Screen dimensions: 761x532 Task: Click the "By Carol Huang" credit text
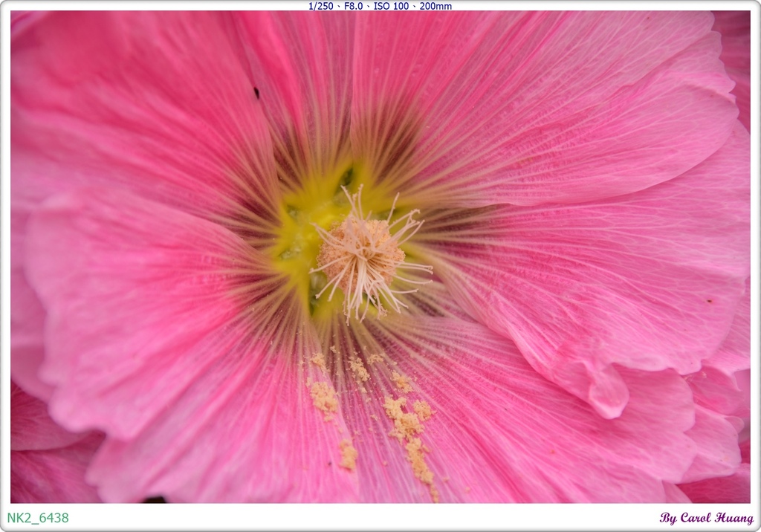pyautogui.click(x=706, y=518)
